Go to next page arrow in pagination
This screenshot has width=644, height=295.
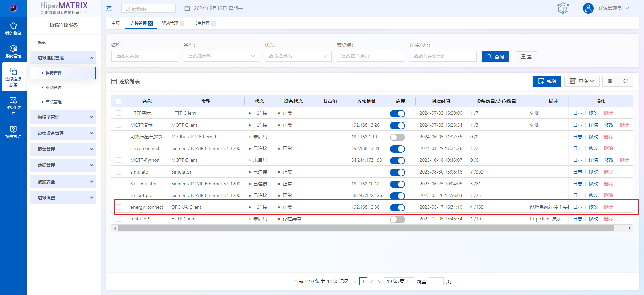(x=379, y=282)
